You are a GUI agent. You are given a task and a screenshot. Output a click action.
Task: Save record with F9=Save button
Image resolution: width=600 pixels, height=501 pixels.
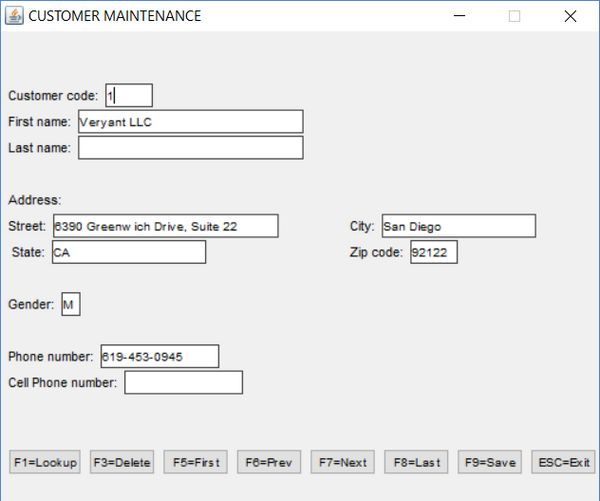[x=489, y=462]
